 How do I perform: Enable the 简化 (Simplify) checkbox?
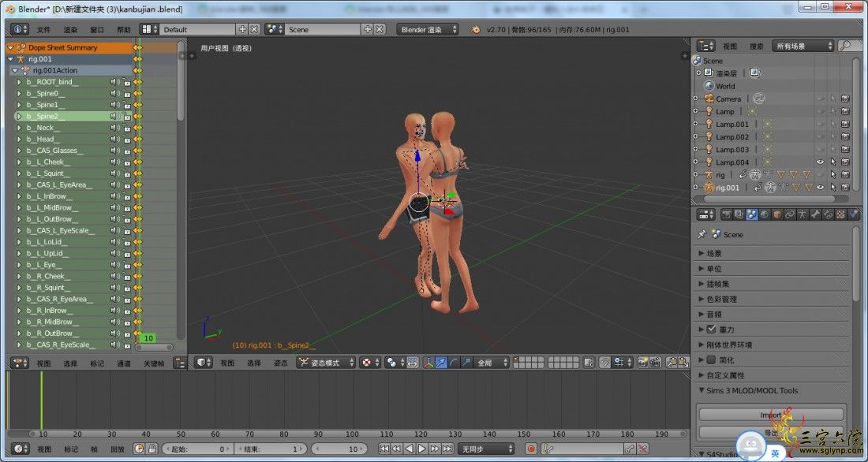click(711, 360)
